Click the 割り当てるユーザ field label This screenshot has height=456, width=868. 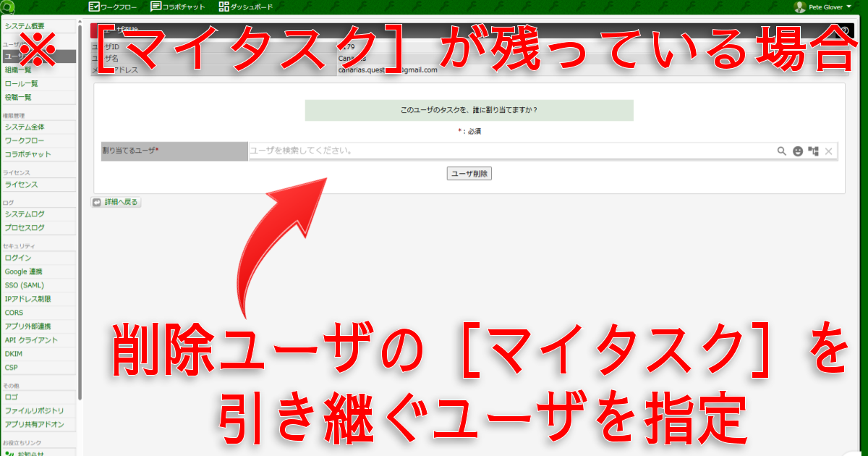click(174, 151)
